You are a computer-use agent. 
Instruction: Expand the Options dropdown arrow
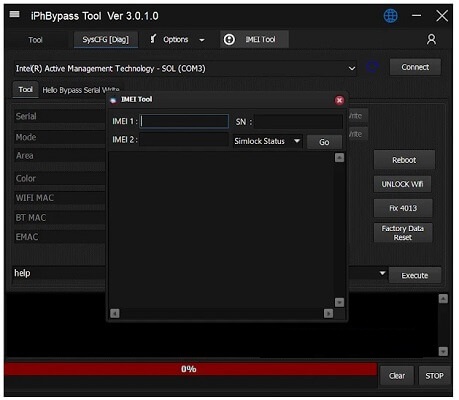(x=202, y=40)
